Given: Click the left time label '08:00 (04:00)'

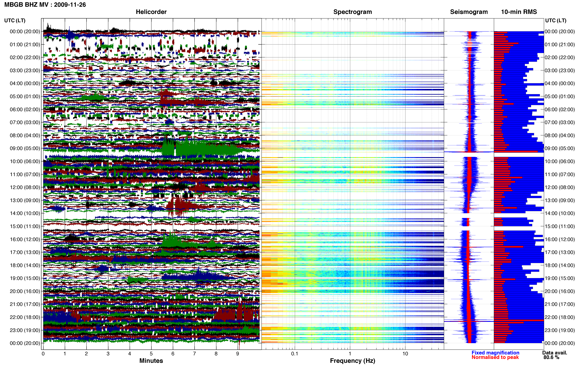Looking at the screenshot, I should (x=25, y=135).
